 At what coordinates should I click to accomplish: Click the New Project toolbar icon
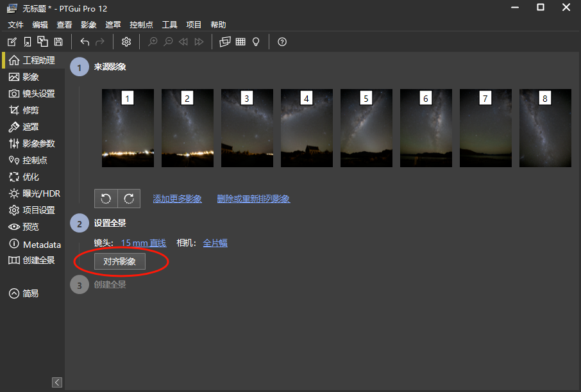tap(12, 42)
